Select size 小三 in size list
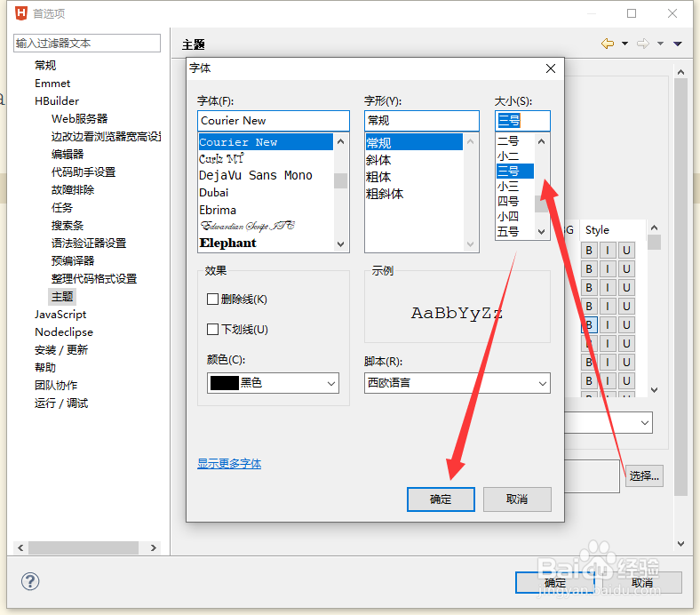The image size is (700, 615). click(508, 187)
